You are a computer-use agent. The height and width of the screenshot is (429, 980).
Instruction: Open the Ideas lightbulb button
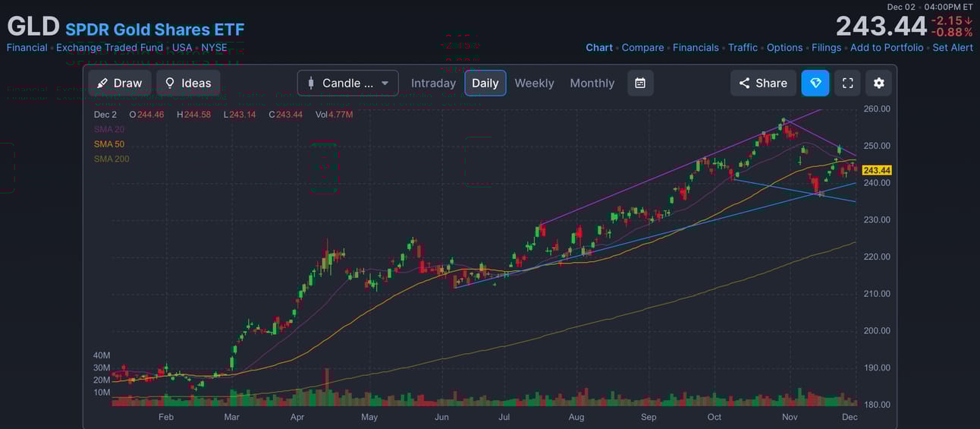188,83
